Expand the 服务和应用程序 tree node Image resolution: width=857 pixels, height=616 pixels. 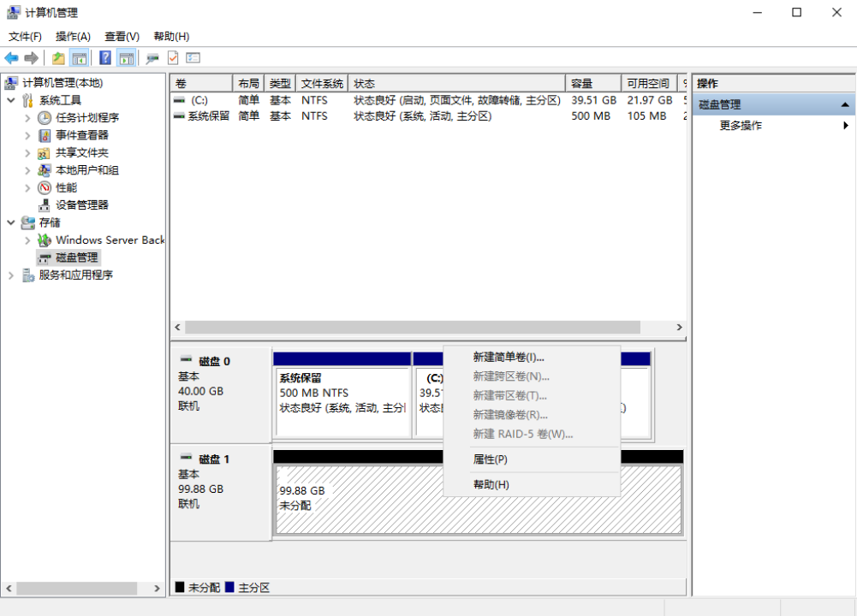coord(11,275)
